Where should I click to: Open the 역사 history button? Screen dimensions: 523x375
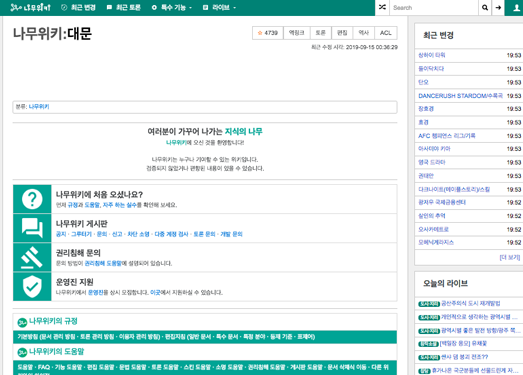(x=364, y=33)
